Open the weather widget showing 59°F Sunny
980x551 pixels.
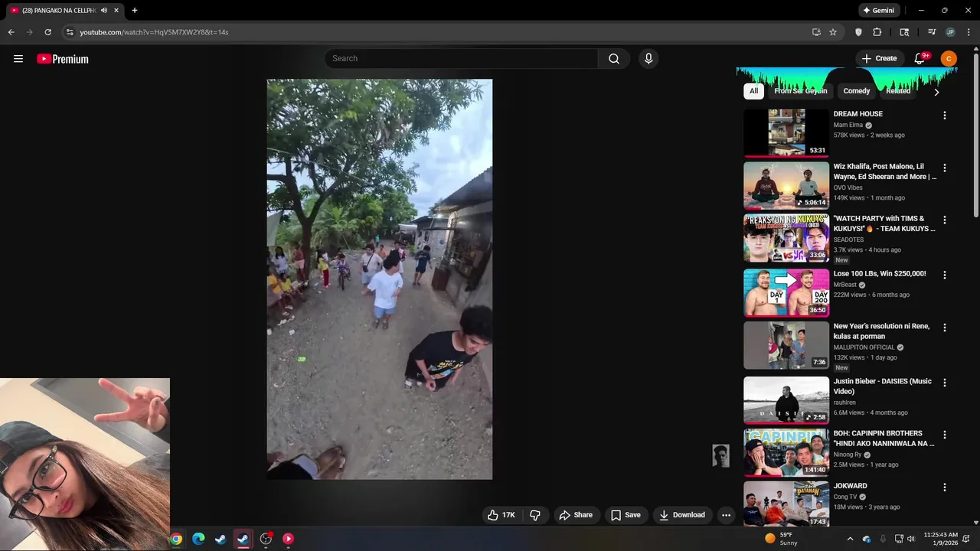point(781,539)
